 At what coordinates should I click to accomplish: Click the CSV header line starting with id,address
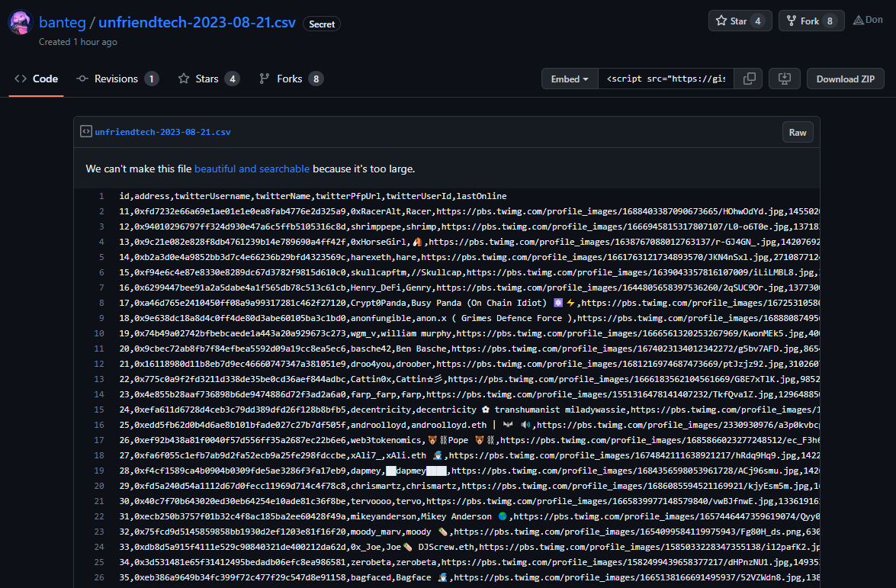click(x=313, y=196)
